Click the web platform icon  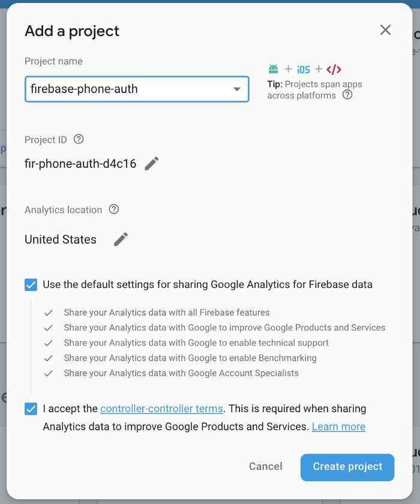click(x=333, y=69)
